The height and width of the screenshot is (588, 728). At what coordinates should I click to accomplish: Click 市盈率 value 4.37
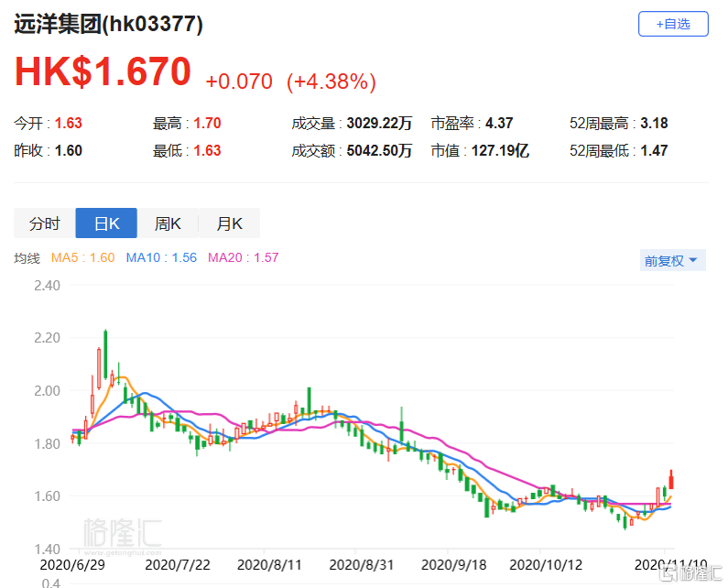click(499, 123)
